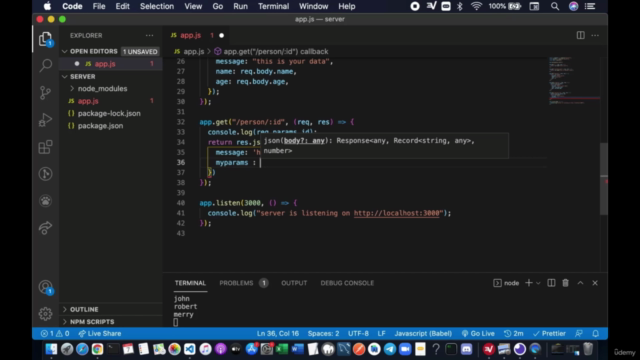Click Ln 36, Col 16 indicator
This screenshot has width=640, height=360.
tap(278, 333)
